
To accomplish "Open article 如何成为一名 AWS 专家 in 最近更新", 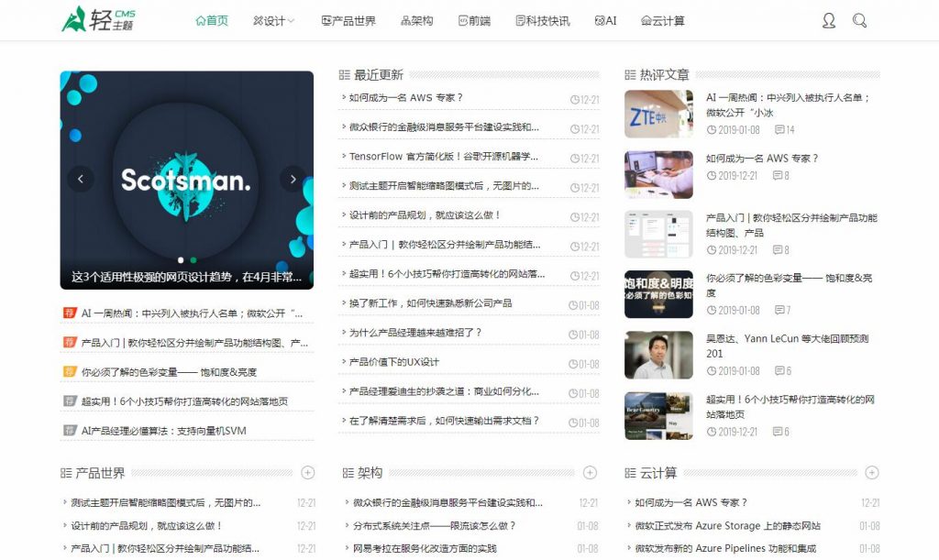I will pyautogui.click(x=405, y=97).
